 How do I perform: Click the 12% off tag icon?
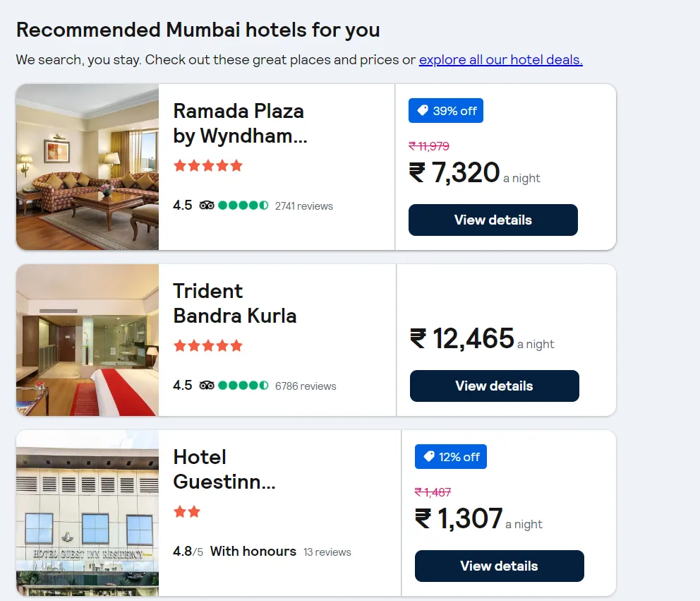coord(428,457)
